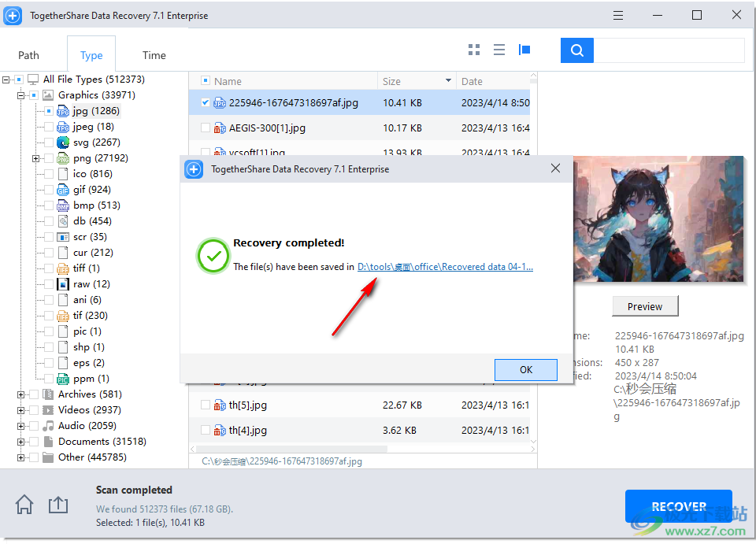The height and width of the screenshot is (544, 756).
Task: Click the bmp file type icon
Action: pos(63,205)
